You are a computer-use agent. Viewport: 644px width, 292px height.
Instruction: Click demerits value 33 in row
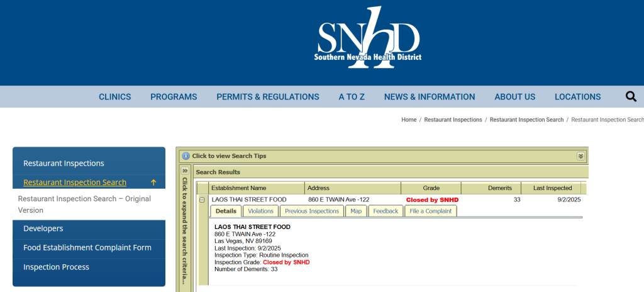[517, 200]
